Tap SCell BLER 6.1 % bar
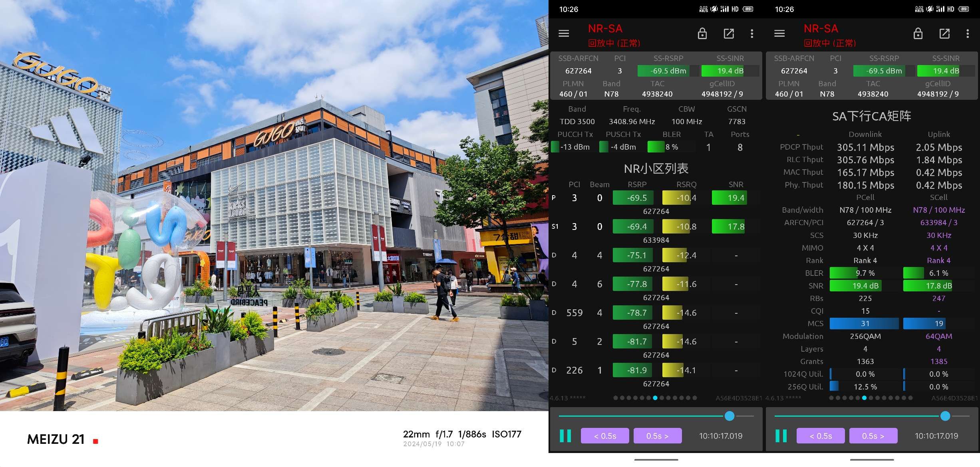 coord(938,273)
